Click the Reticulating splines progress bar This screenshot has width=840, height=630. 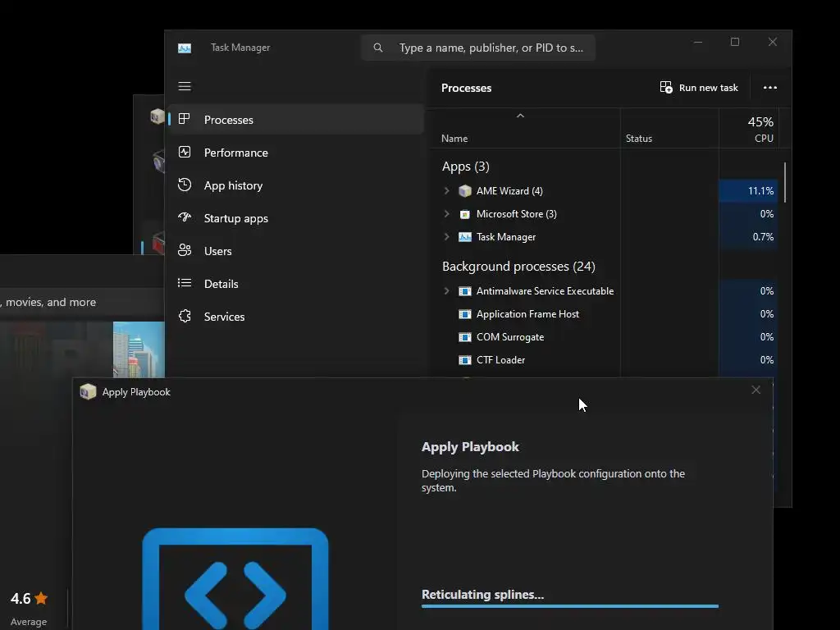click(570, 606)
